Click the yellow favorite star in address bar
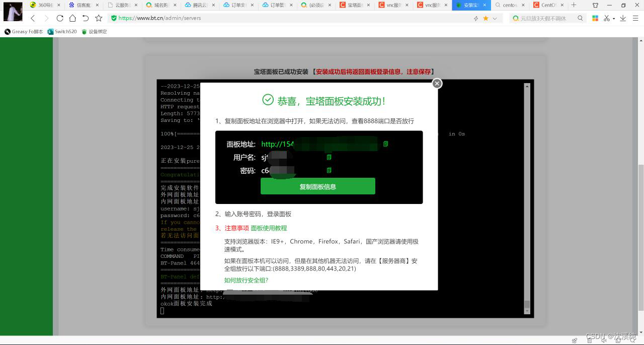Viewport: 644px width, 345px height. tap(486, 18)
